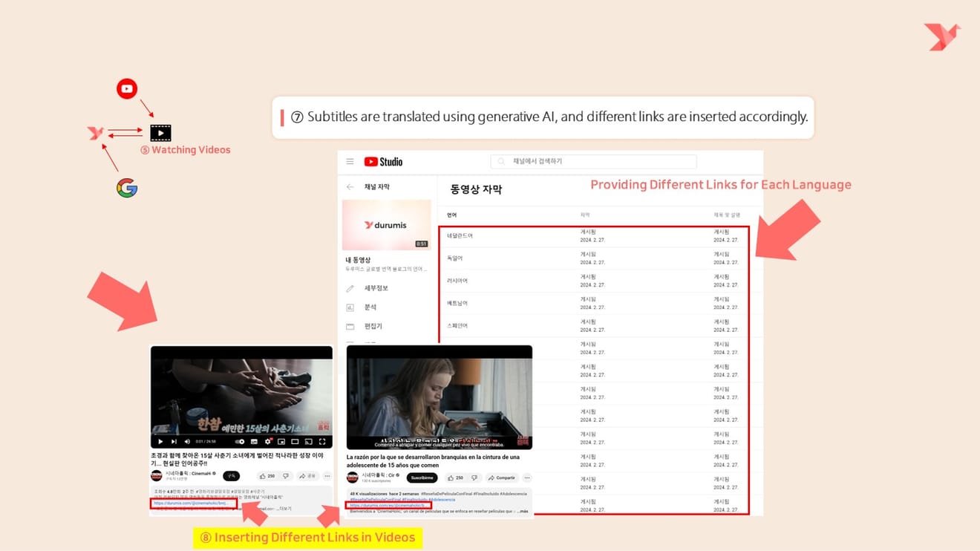Enter fullscreen on the Korean video
The width and height of the screenshot is (980, 551).
[x=322, y=442]
